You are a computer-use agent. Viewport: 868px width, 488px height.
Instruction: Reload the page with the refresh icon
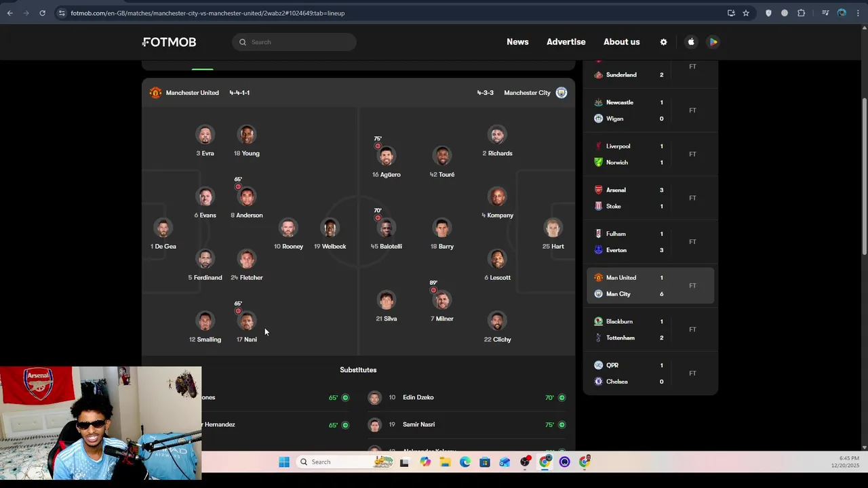(42, 13)
